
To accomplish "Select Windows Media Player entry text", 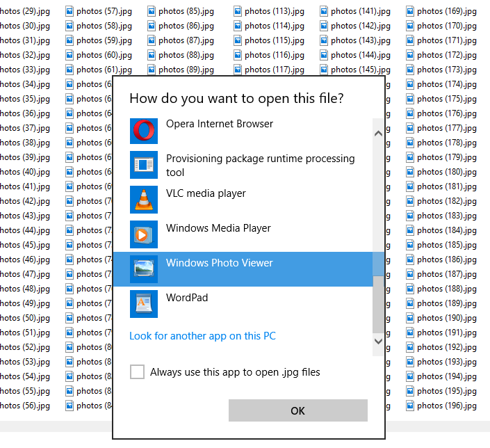I will 218,228.
